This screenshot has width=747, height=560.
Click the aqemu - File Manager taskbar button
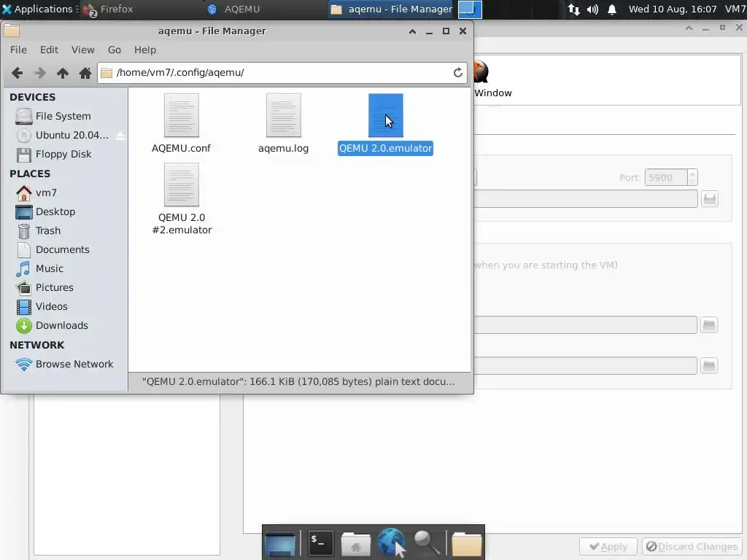click(392, 9)
